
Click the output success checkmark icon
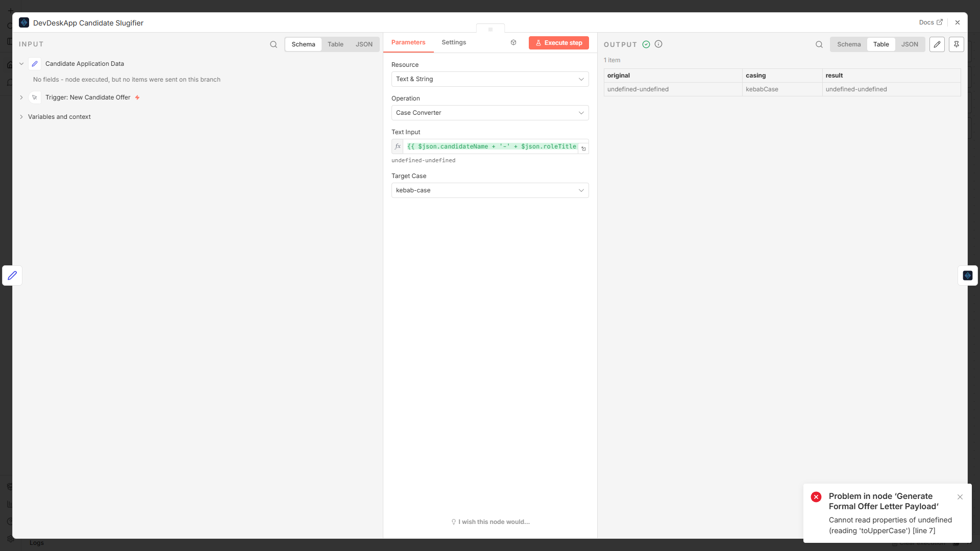click(x=646, y=44)
